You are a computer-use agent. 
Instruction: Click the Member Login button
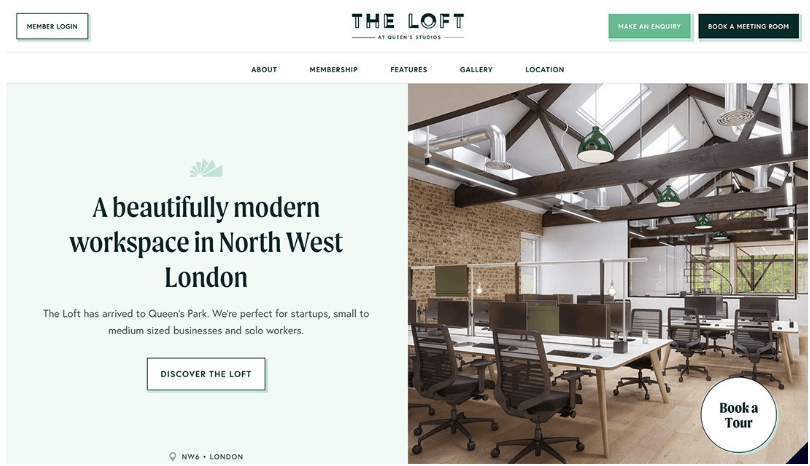52,26
